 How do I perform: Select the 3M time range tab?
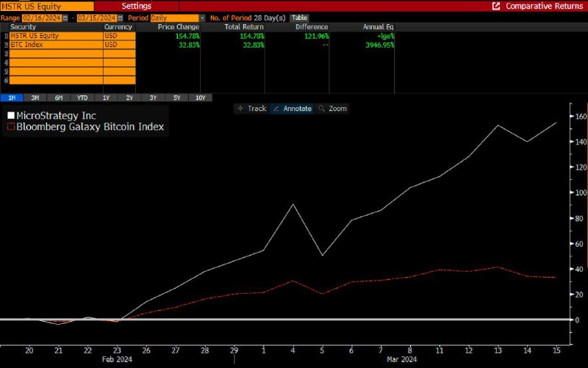[x=35, y=98]
